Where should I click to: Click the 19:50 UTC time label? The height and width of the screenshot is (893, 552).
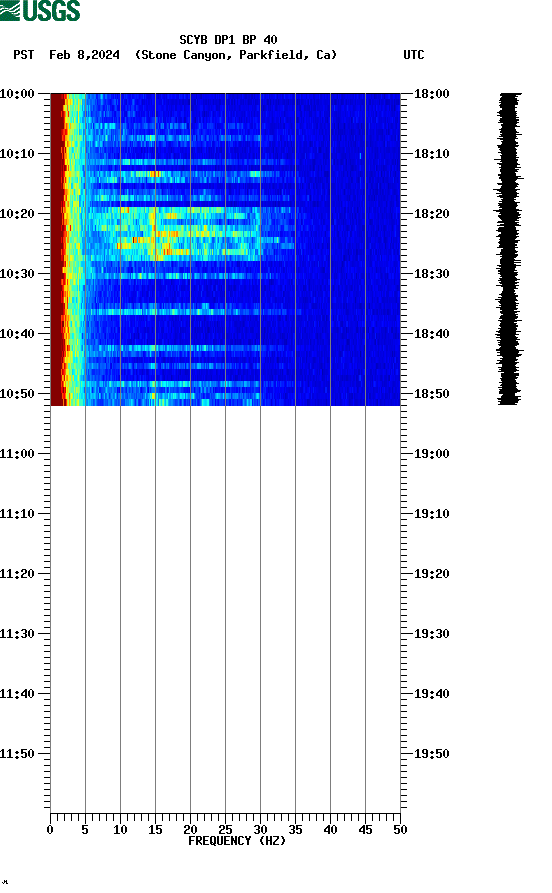click(x=432, y=753)
